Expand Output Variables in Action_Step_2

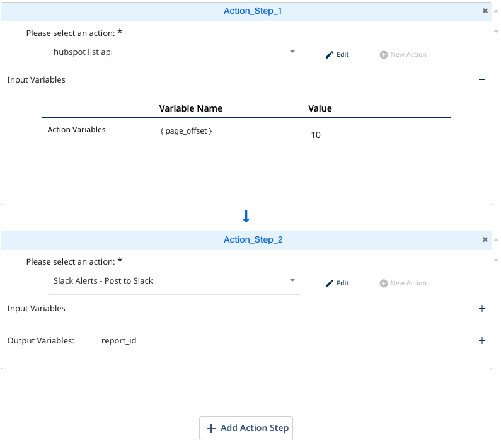482,341
